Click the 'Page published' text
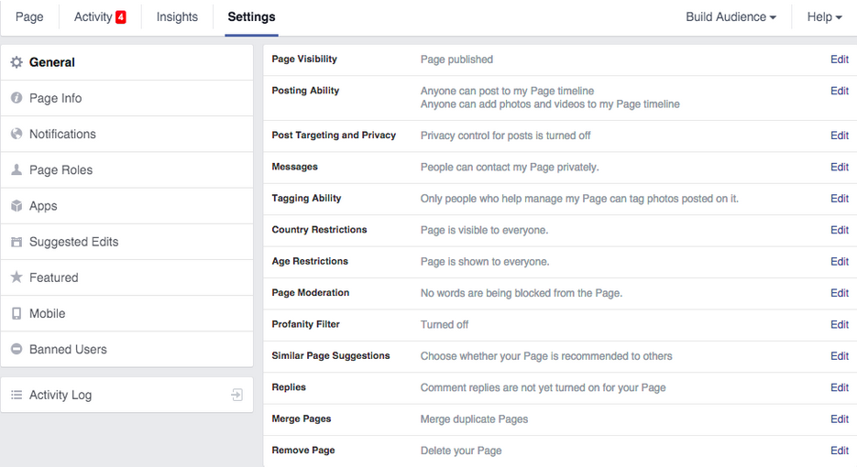868x467 pixels. click(x=456, y=60)
